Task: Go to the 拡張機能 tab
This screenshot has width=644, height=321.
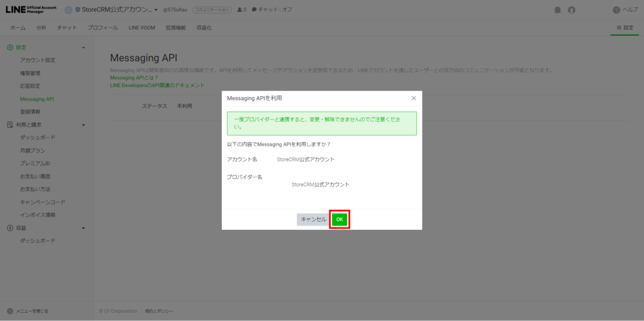Action: coord(176,28)
